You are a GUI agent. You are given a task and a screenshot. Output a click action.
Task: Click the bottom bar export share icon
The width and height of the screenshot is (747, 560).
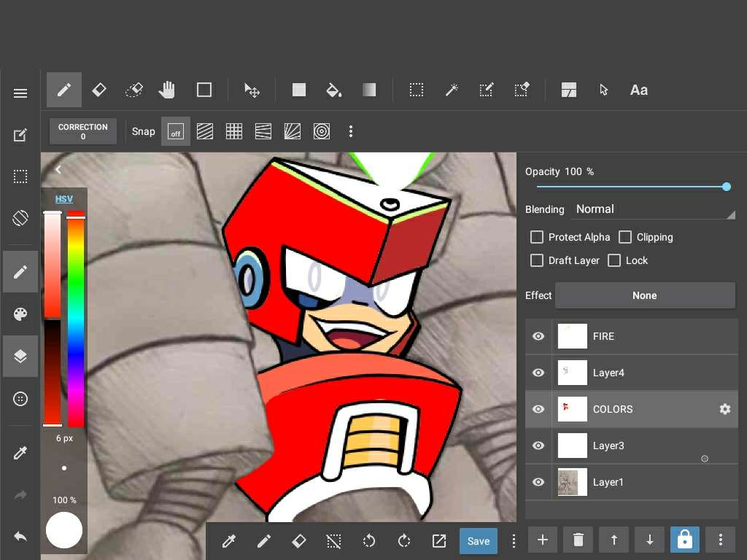(438, 540)
